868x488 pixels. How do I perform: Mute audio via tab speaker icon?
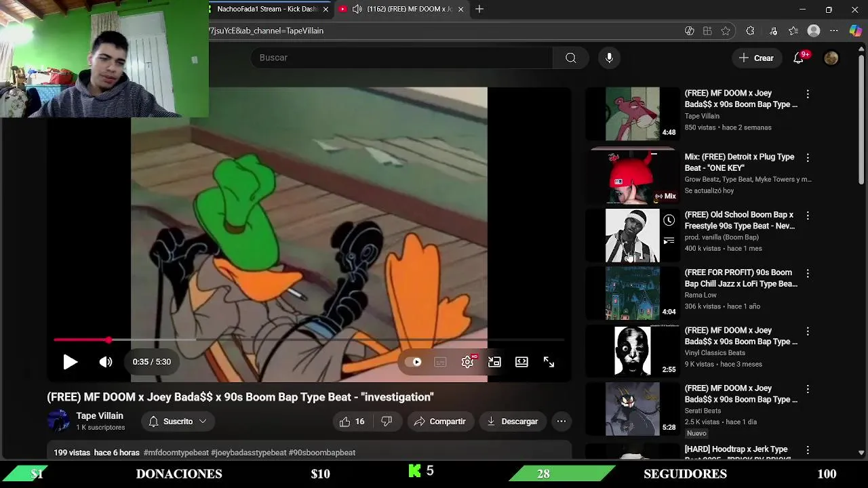point(357,9)
